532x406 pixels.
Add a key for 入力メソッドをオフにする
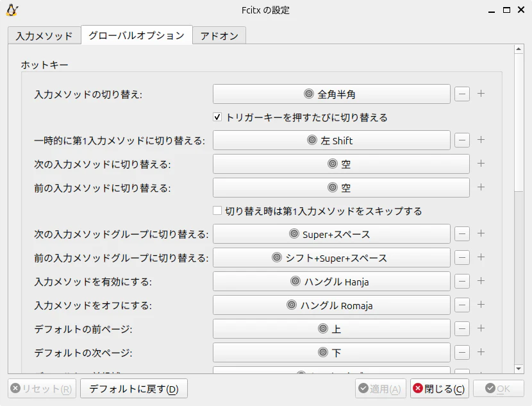pos(481,305)
